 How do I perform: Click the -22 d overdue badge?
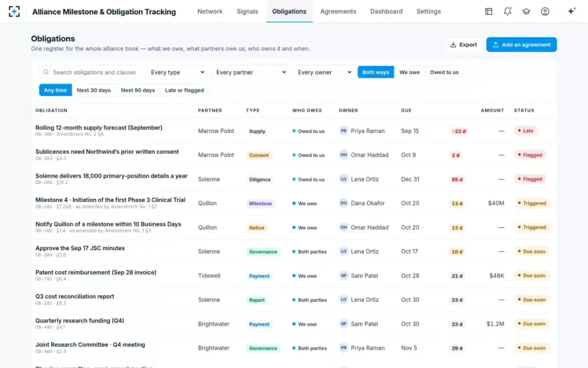tap(458, 131)
